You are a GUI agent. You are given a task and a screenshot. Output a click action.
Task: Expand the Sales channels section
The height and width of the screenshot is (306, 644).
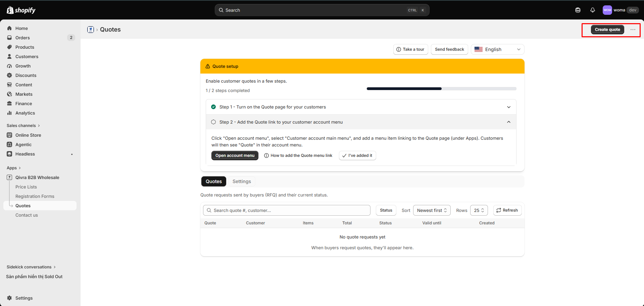coord(23,126)
